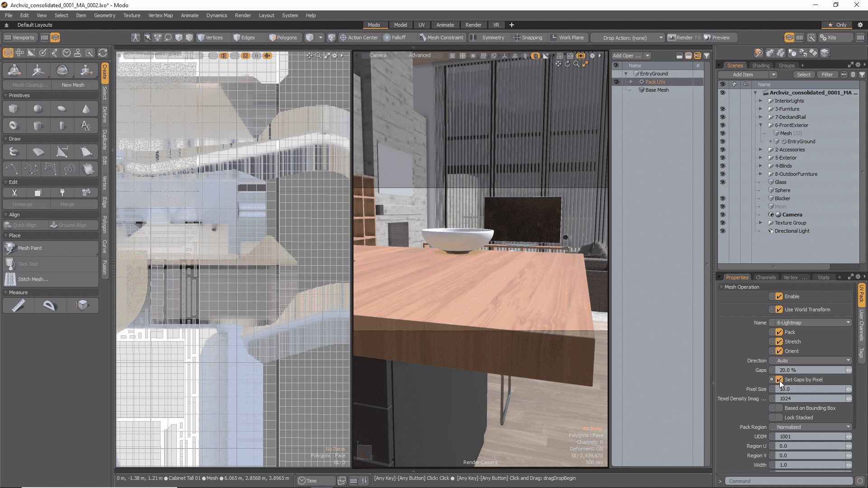Open the Pack Region dropdown
This screenshot has width=868, height=488.
[x=813, y=427]
